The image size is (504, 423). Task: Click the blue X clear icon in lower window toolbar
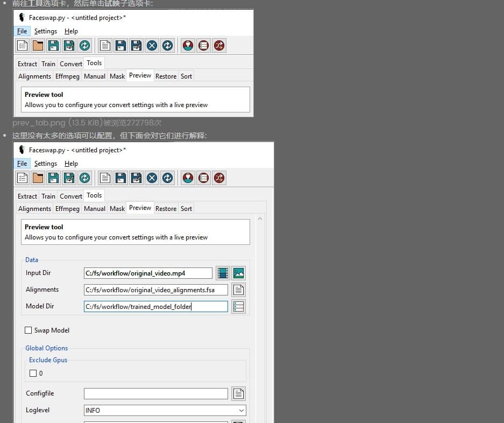click(x=152, y=178)
